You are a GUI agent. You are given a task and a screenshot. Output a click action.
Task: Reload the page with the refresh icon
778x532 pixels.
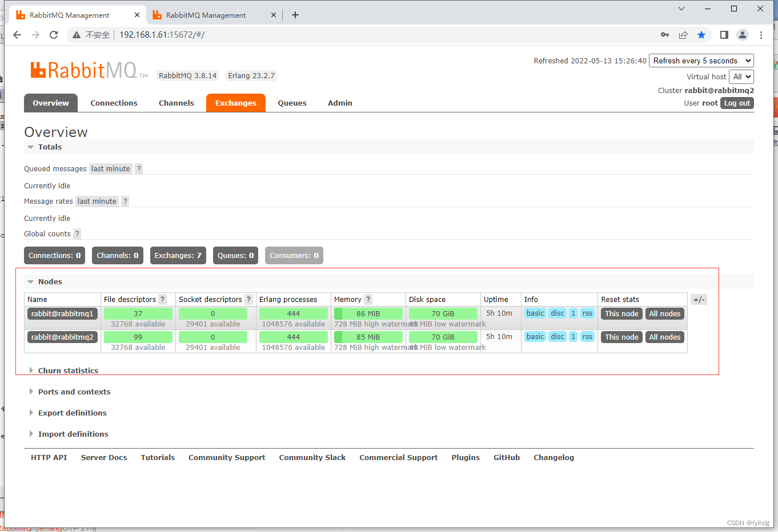click(54, 35)
